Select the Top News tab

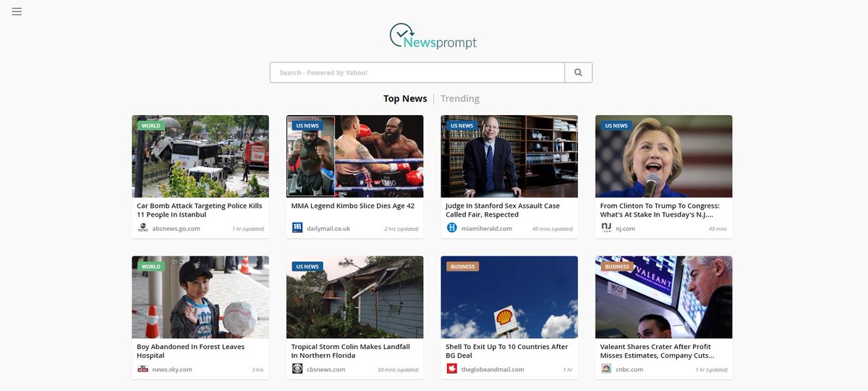[405, 98]
